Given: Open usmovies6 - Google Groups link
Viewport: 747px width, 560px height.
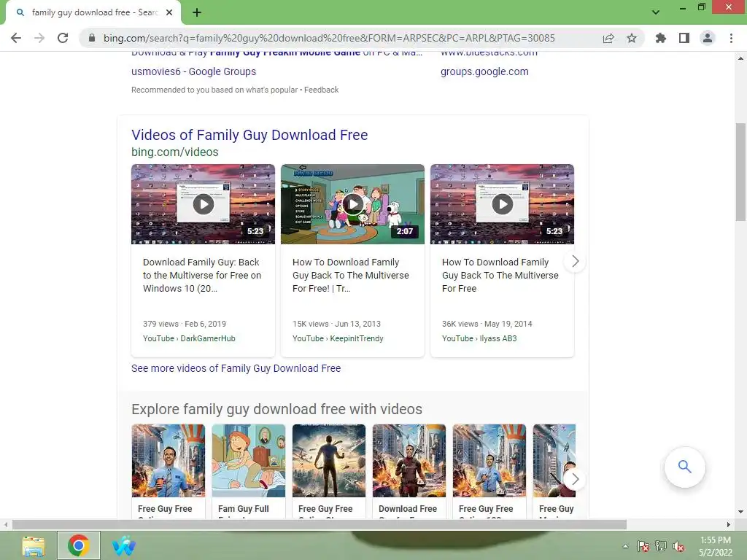Looking at the screenshot, I should point(194,71).
